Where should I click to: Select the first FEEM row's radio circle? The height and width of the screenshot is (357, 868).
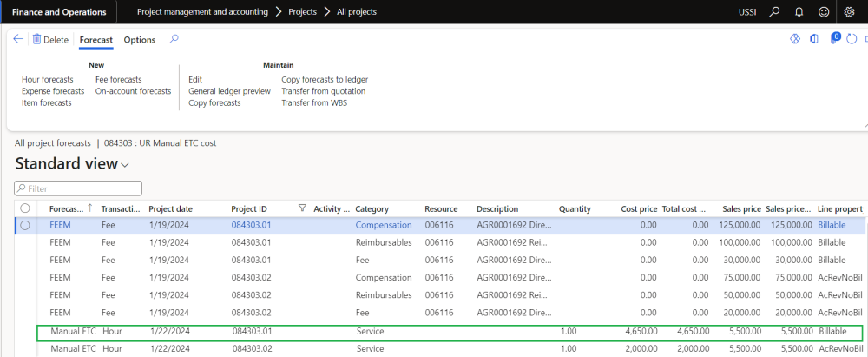[25, 225]
